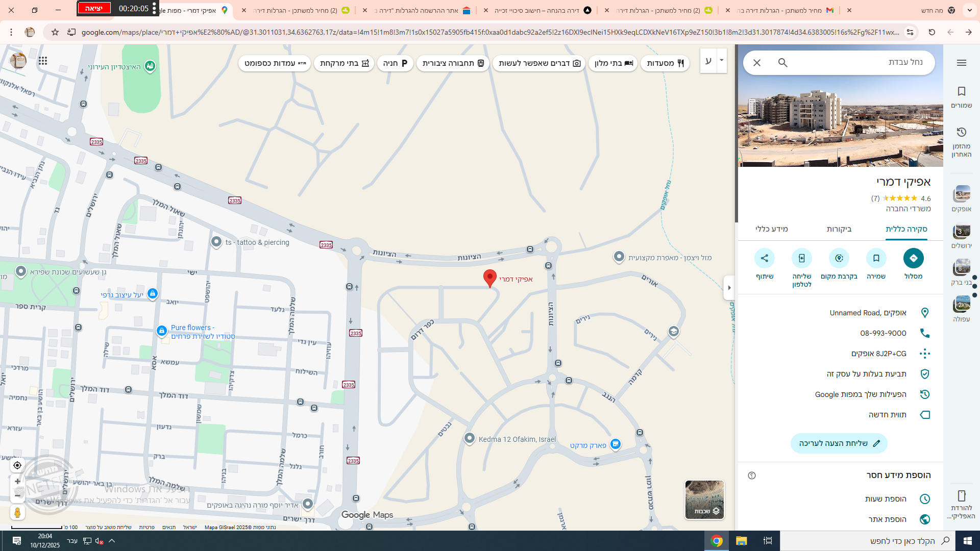Screen dimensions: 980x551
Task: Click the Directions (מסלול) icon button
Action: coord(913,258)
